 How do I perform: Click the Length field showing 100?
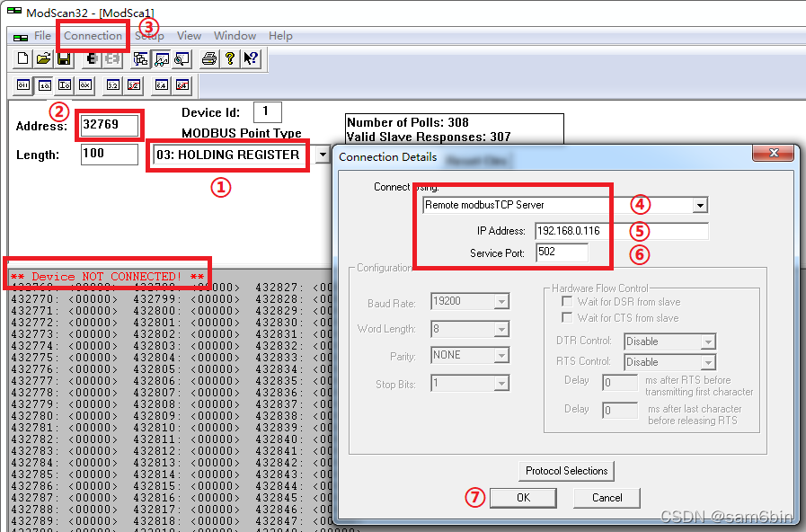coord(110,154)
